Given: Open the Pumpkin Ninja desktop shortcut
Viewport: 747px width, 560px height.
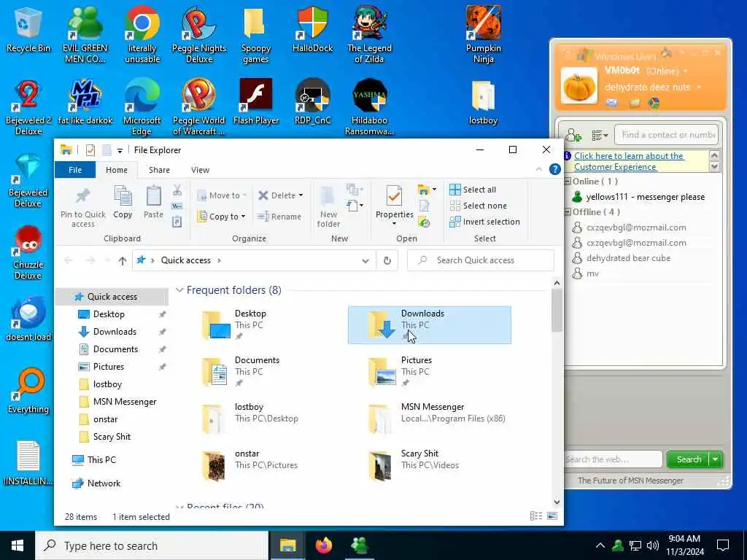Looking at the screenshot, I should 483,34.
